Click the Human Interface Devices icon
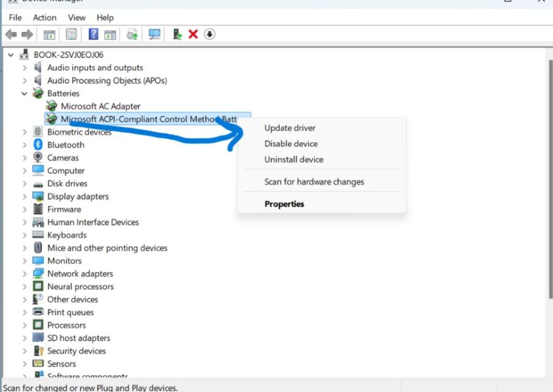This screenshot has width=553, height=392. [38, 222]
